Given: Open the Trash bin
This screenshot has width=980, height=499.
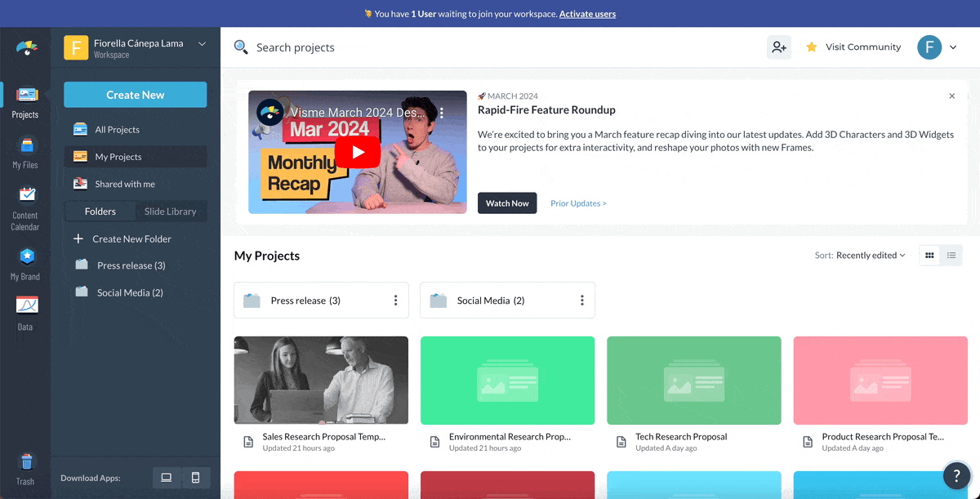Looking at the screenshot, I should [25, 469].
